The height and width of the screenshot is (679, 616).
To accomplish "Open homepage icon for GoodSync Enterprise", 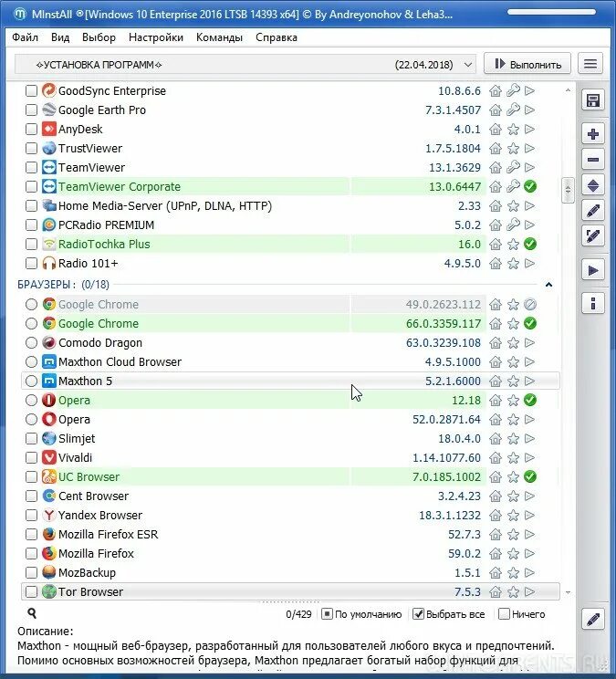I will (496, 91).
